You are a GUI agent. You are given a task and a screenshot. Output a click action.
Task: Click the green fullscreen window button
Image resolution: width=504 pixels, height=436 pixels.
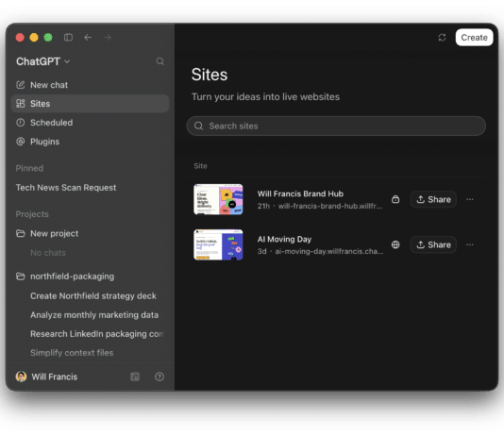(48, 38)
